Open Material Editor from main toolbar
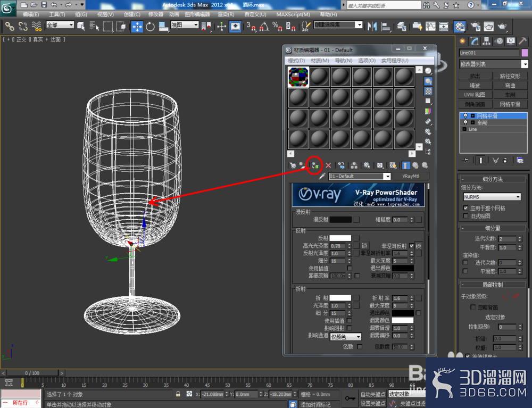 460,27
